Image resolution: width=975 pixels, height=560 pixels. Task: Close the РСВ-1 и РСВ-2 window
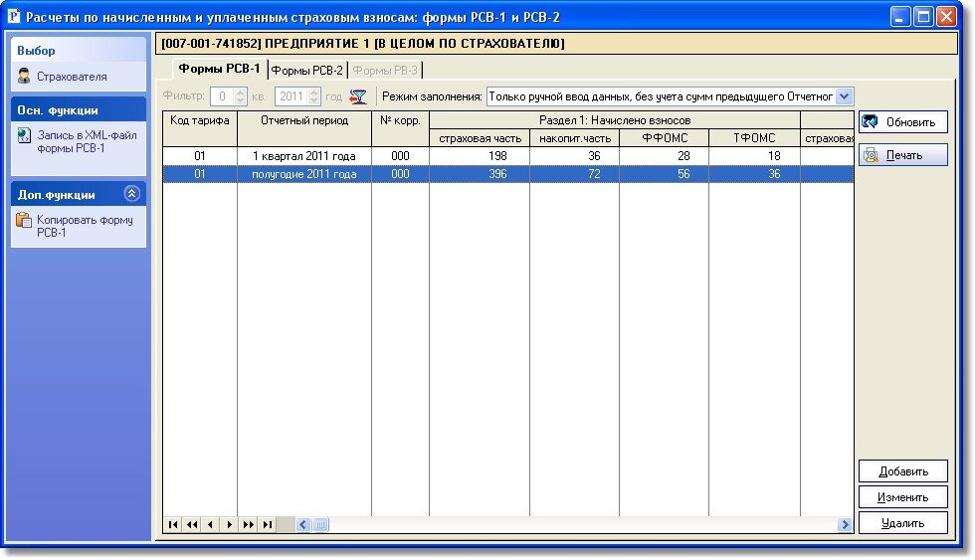[946, 16]
